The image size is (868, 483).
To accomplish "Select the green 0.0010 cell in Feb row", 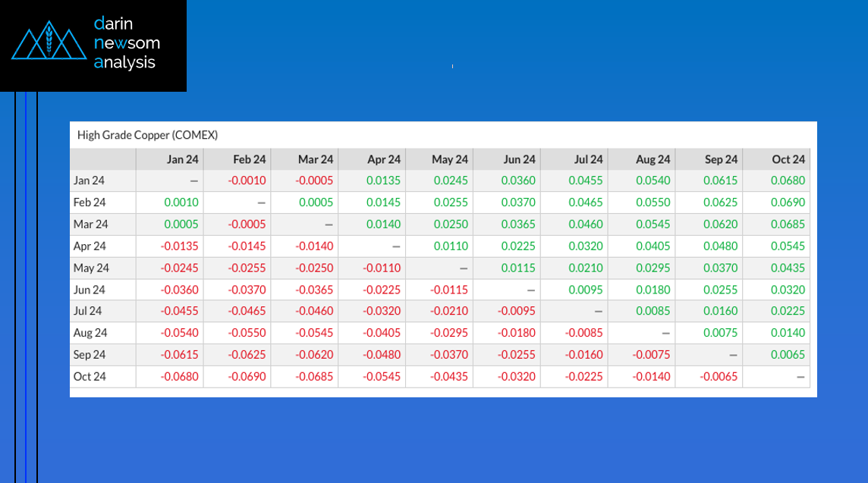I will [x=182, y=202].
